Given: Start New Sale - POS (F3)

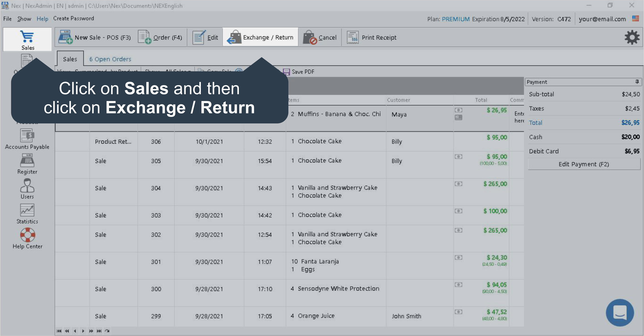Looking at the screenshot, I should point(95,37).
